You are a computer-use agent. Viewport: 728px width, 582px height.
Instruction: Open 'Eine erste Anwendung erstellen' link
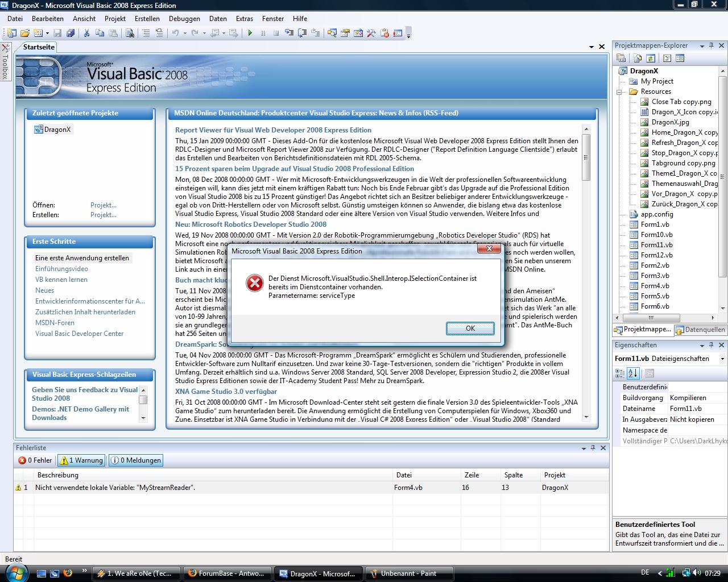click(x=82, y=258)
